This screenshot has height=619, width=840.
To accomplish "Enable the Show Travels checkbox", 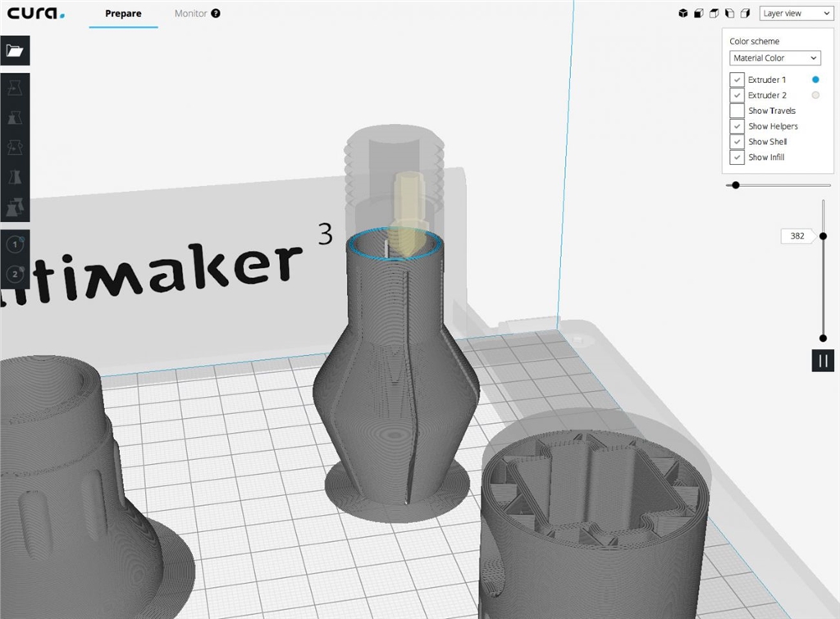I will (737, 111).
